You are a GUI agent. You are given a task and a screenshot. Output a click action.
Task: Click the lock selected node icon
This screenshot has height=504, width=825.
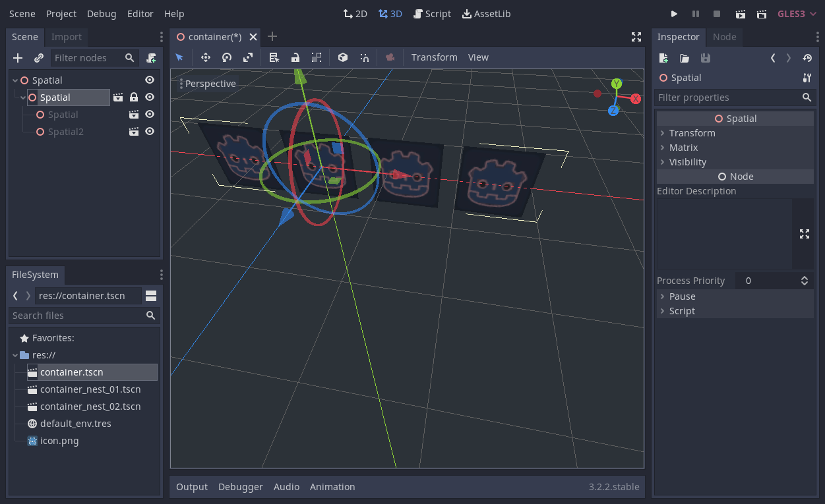(x=295, y=57)
